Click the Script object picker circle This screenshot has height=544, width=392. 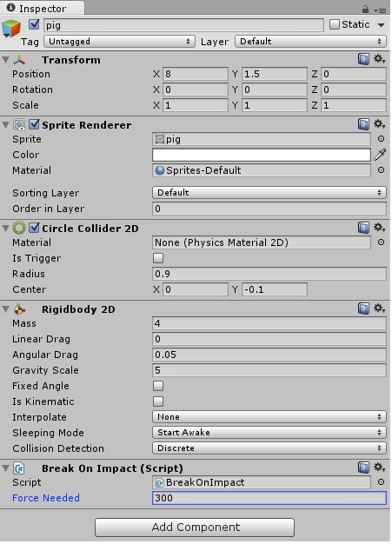pyautogui.click(x=381, y=482)
